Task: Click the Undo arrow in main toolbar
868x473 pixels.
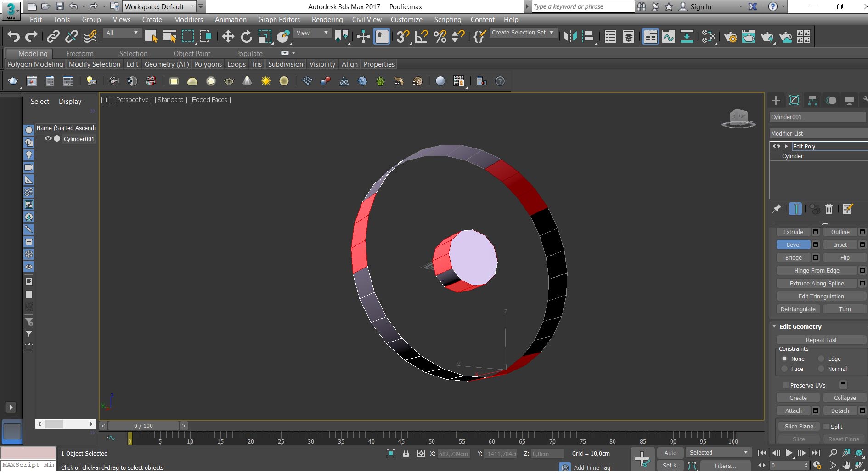Action: click(x=13, y=36)
